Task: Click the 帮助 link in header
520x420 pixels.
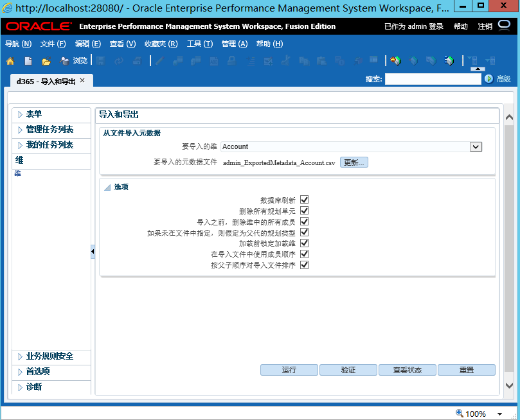Action: [x=461, y=26]
